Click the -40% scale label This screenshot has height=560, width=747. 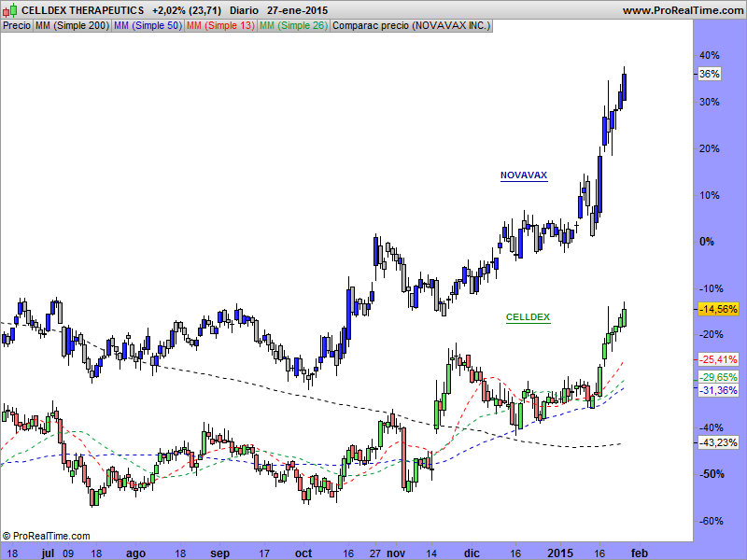(x=711, y=427)
